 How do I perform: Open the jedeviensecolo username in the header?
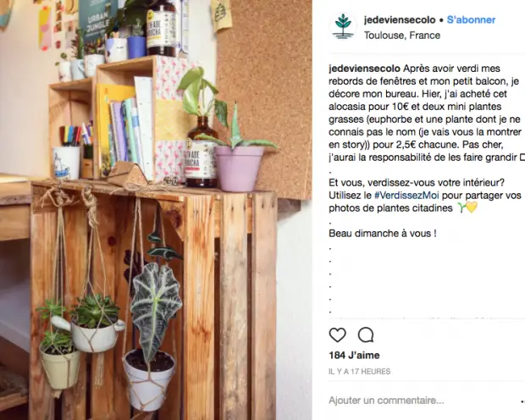pyautogui.click(x=400, y=19)
